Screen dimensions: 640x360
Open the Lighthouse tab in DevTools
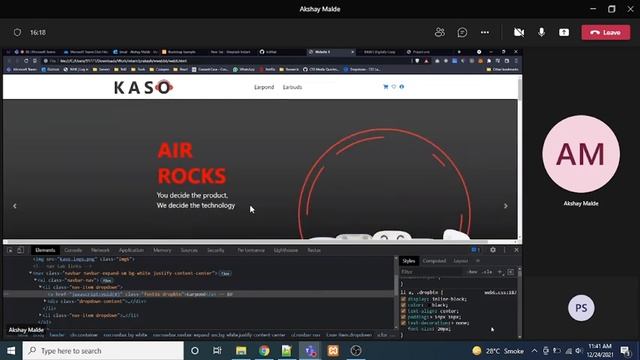285,250
